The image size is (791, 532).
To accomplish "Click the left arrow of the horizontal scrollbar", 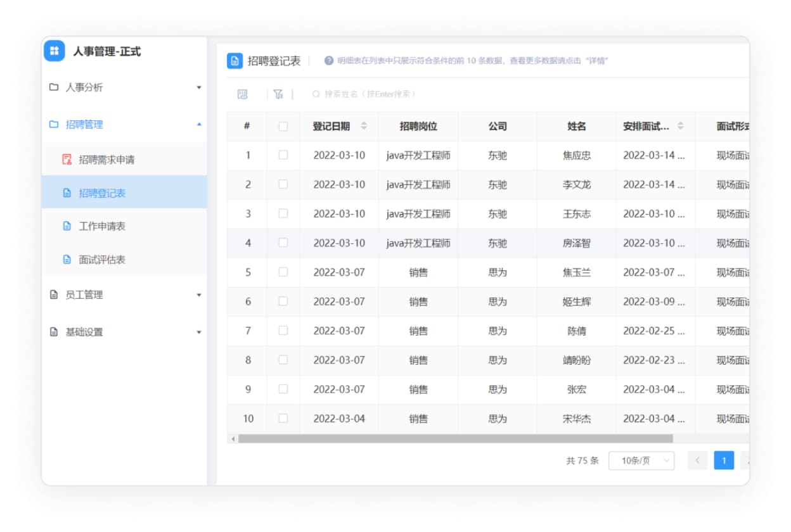I will click(233, 438).
